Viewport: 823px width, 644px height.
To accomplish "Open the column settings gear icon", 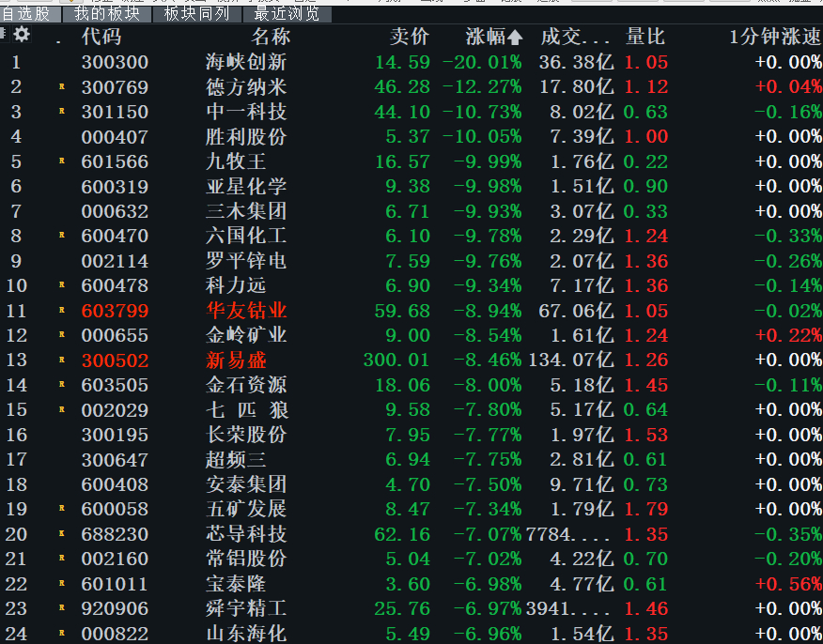I will (x=22, y=35).
